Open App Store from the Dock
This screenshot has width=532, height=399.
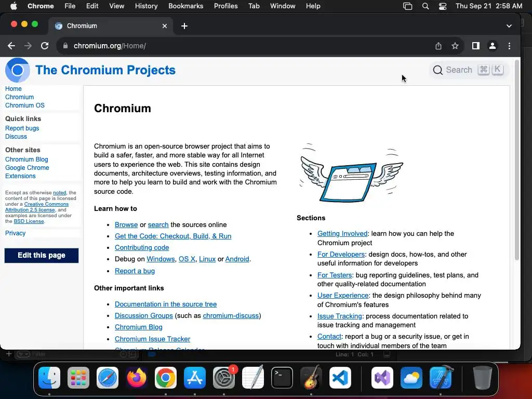tap(195, 378)
